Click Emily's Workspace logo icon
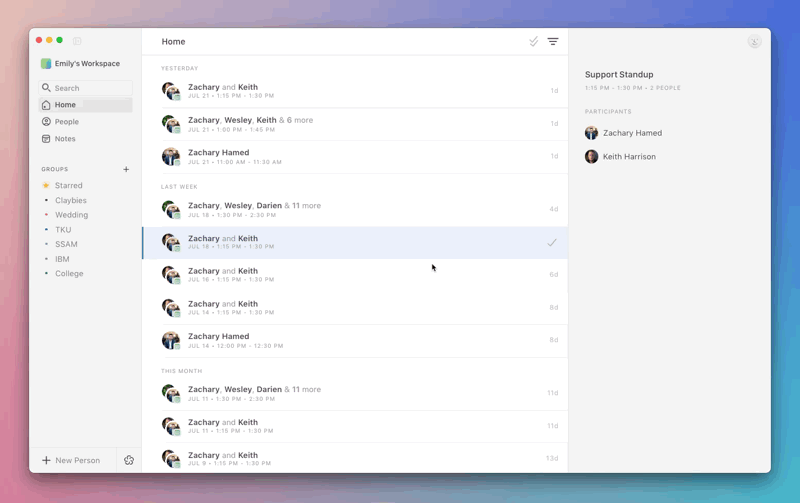Image resolution: width=800 pixels, height=503 pixels. coord(46,64)
